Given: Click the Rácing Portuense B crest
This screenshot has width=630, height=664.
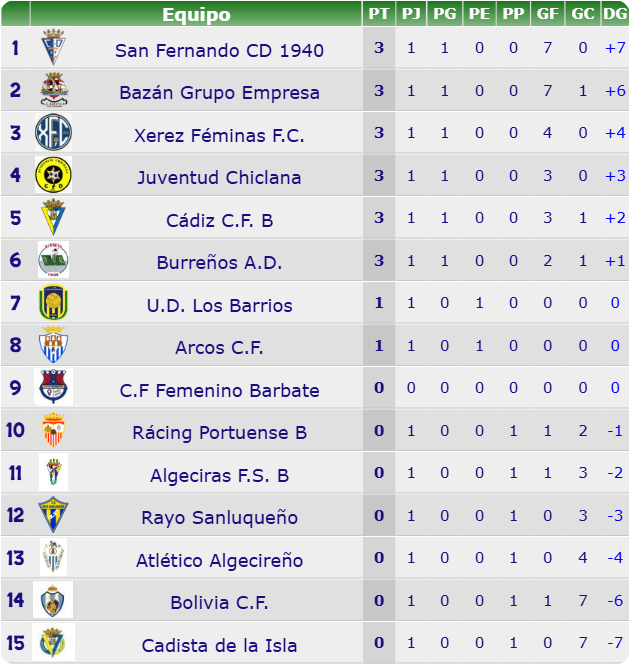Looking at the screenshot, I should click(53, 430).
